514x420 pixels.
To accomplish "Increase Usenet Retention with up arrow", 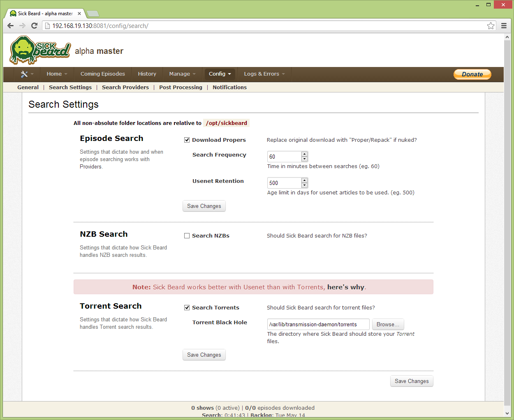I will pyautogui.click(x=304, y=180).
